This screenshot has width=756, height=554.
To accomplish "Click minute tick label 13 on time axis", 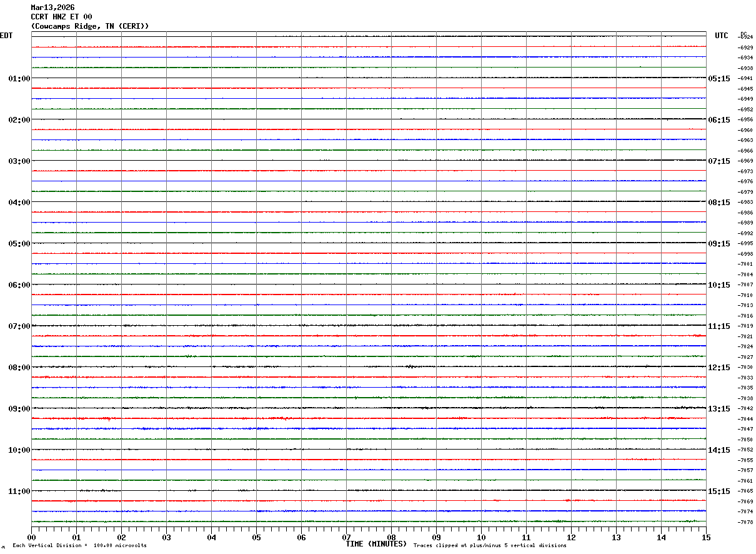I will (617, 537).
